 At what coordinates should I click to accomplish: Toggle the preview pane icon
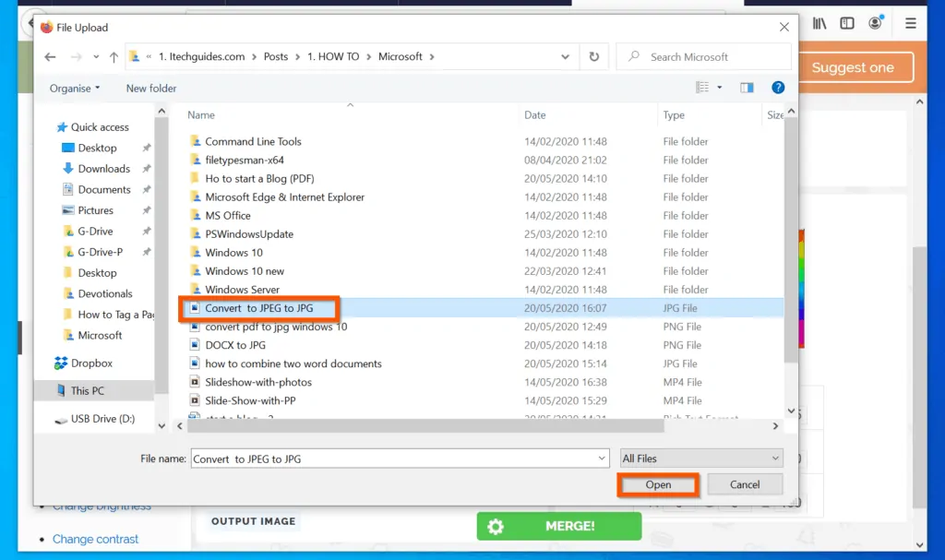(748, 88)
